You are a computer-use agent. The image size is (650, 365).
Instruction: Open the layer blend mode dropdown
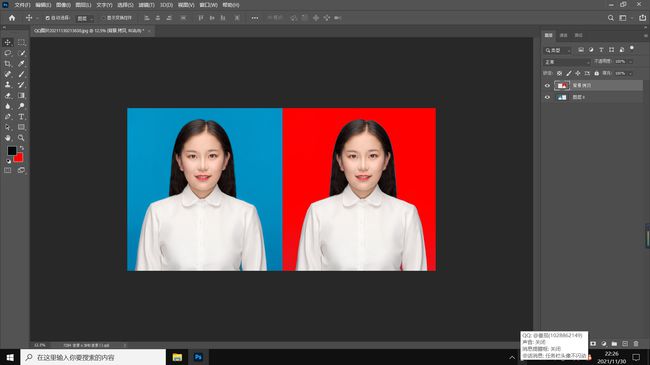coord(567,62)
